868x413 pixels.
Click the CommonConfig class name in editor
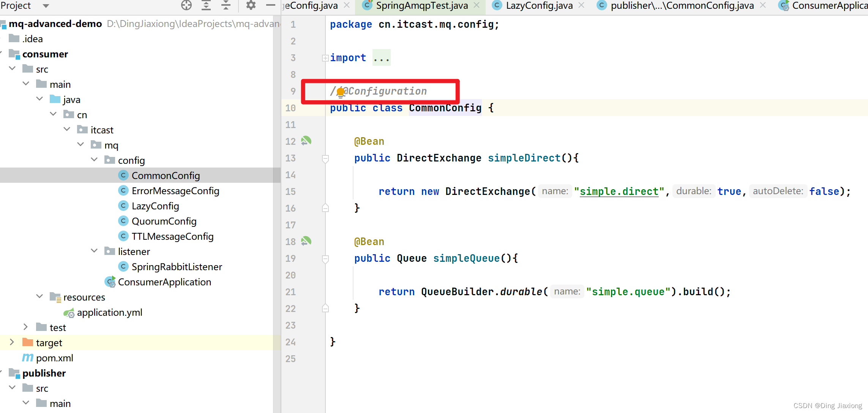coord(445,108)
